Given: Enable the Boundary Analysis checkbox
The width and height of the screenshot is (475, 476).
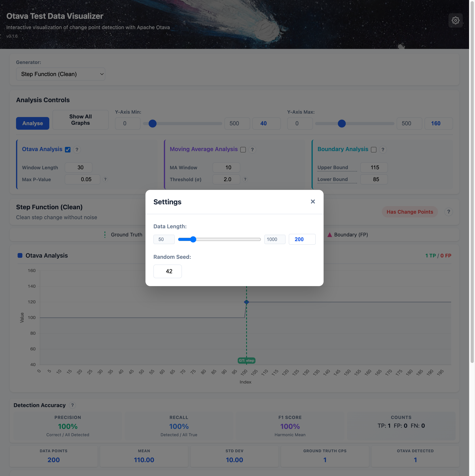Looking at the screenshot, I should 373,149.
